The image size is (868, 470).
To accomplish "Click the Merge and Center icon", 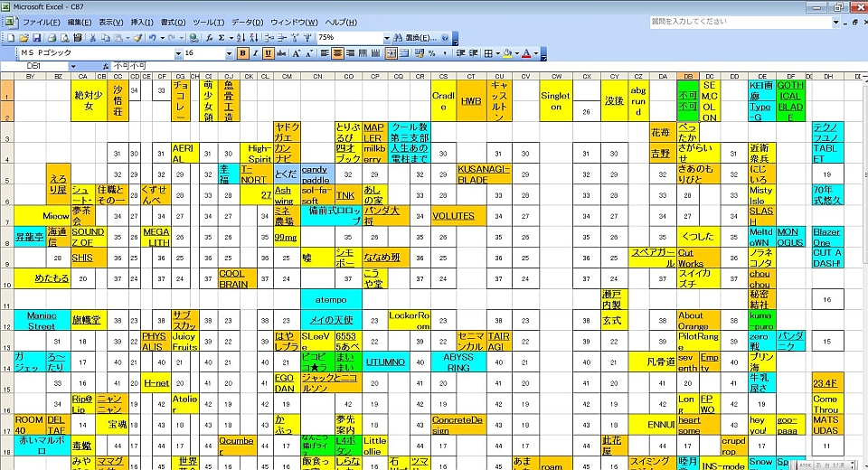I will [391, 53].
